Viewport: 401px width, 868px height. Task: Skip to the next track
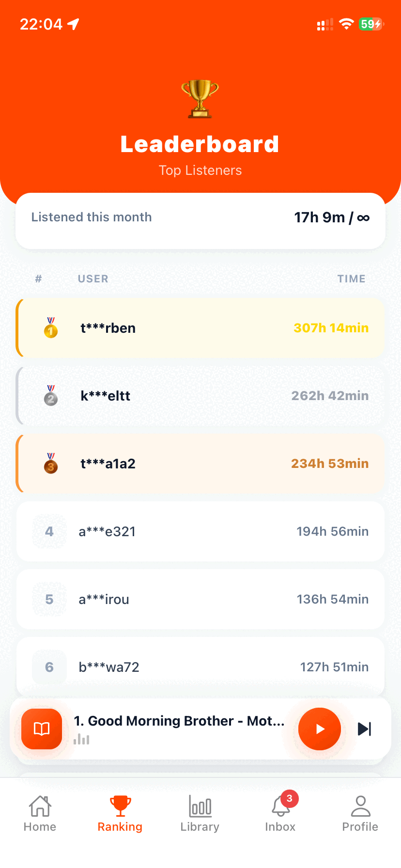[364, 728]
